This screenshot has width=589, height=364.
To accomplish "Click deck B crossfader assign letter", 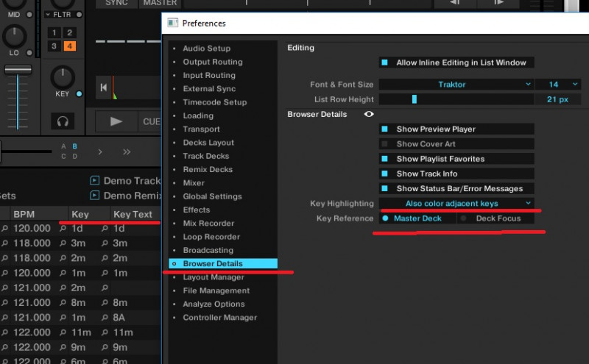I will coord(75,146).
